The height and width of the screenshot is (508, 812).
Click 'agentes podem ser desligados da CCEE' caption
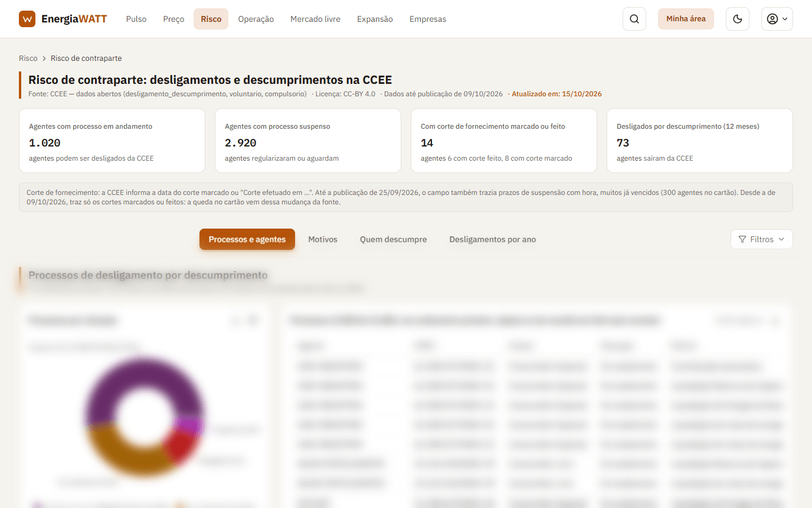(x=91, y=158)
